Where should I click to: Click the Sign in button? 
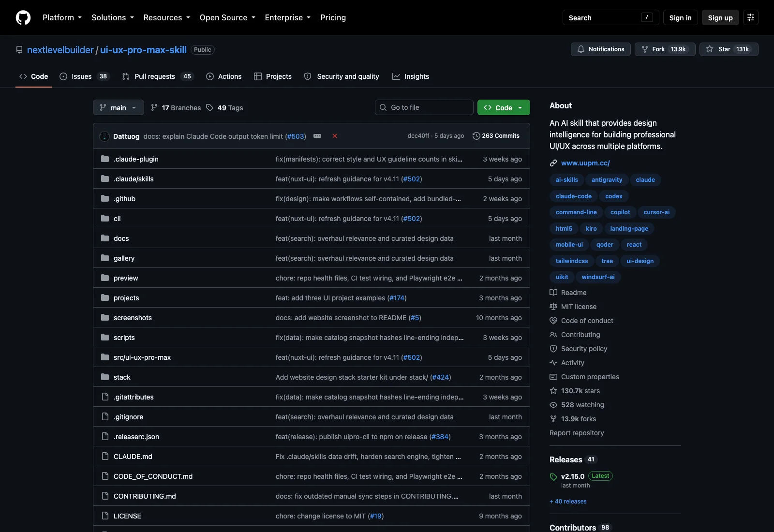(x=680, y=17)
